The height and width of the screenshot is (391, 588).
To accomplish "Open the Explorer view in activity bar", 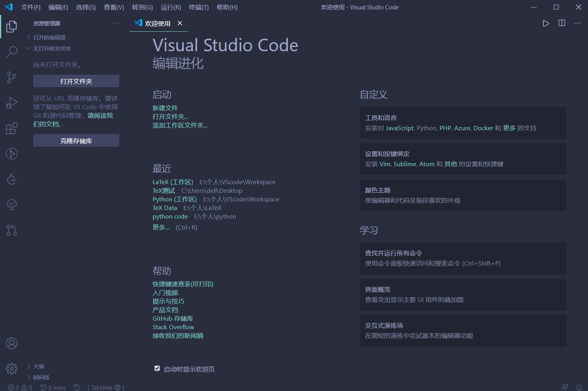I will (12, 27).
